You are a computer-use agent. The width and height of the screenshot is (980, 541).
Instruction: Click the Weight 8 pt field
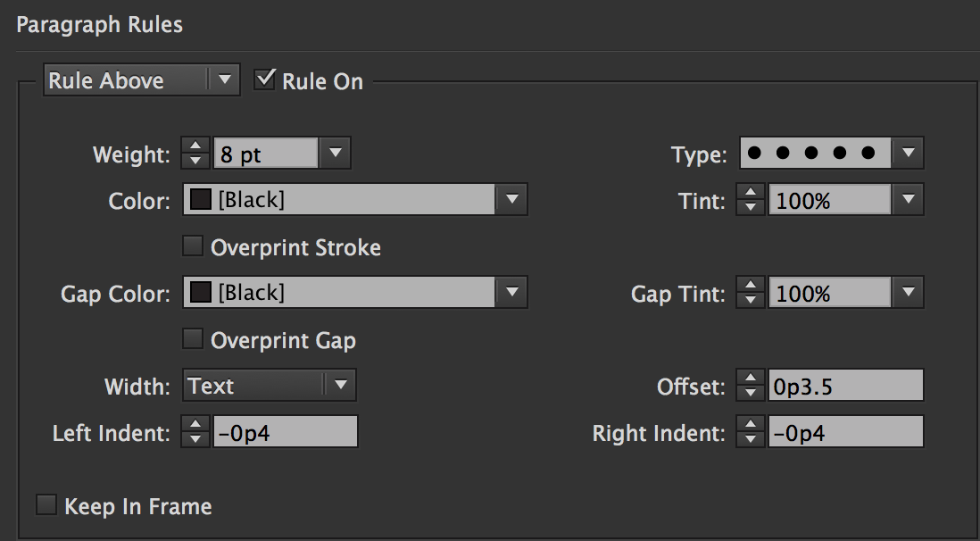coord(265,154)
